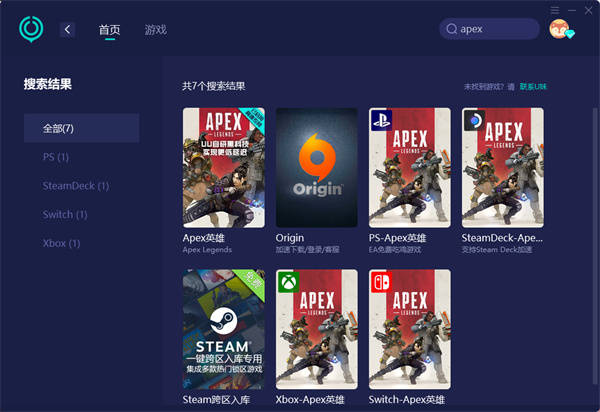Click the Switch badge on Switch-Apex cover
Screen dimensions: 600x412
[381, 282]
